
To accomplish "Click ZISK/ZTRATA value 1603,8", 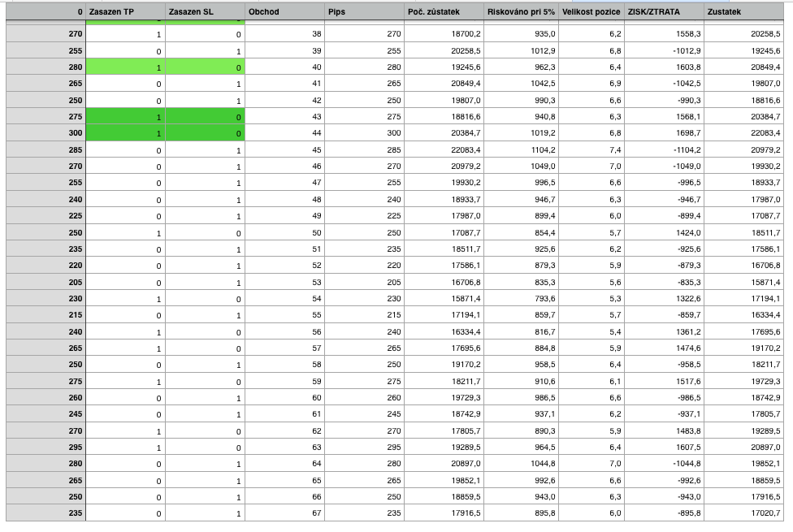I will click(664, 67).
